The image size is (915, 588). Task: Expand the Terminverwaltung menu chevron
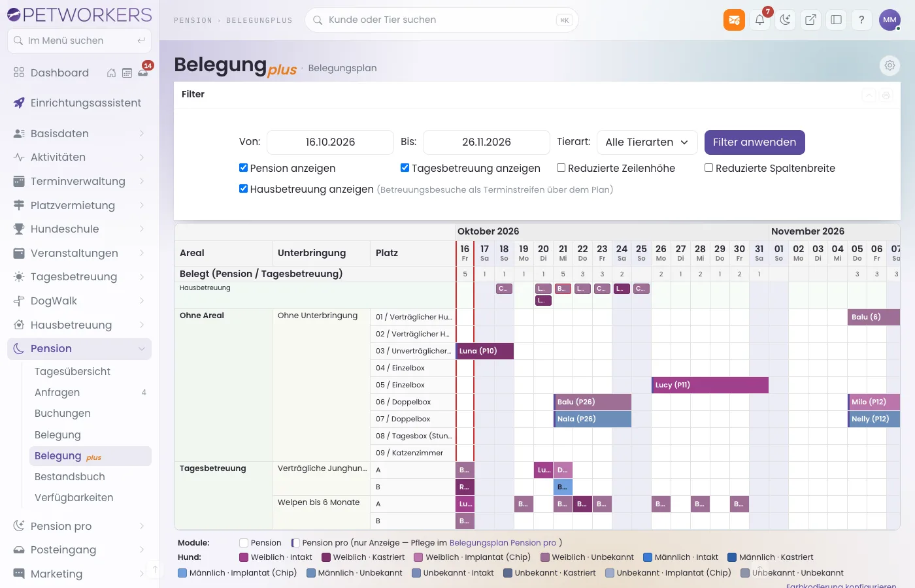pos(142,181)
